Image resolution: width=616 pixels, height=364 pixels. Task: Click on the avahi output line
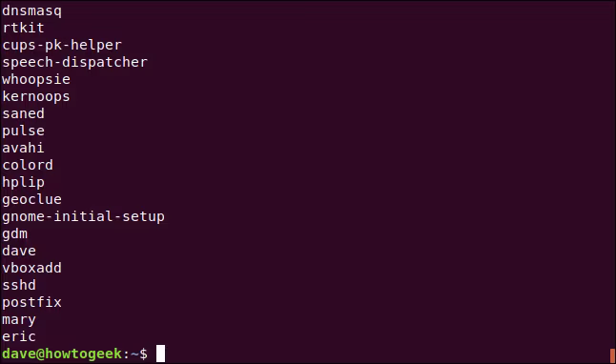pos(23,148)
